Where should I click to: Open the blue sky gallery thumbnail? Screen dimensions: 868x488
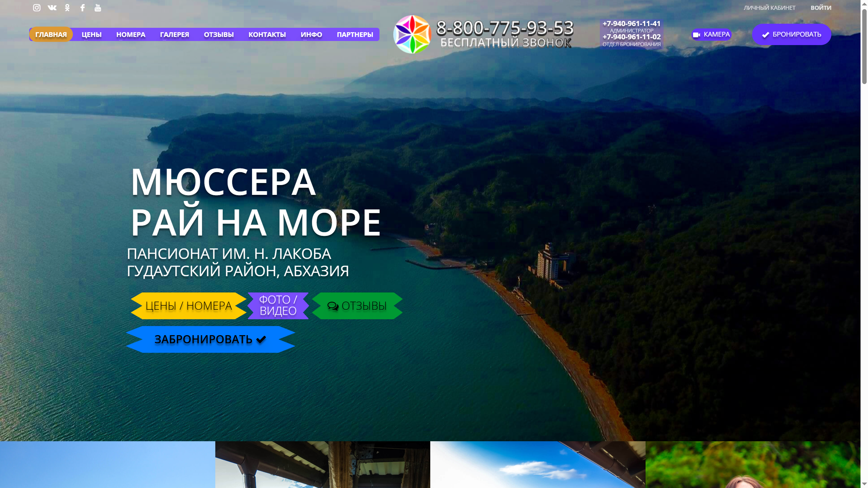pos(107,465)
